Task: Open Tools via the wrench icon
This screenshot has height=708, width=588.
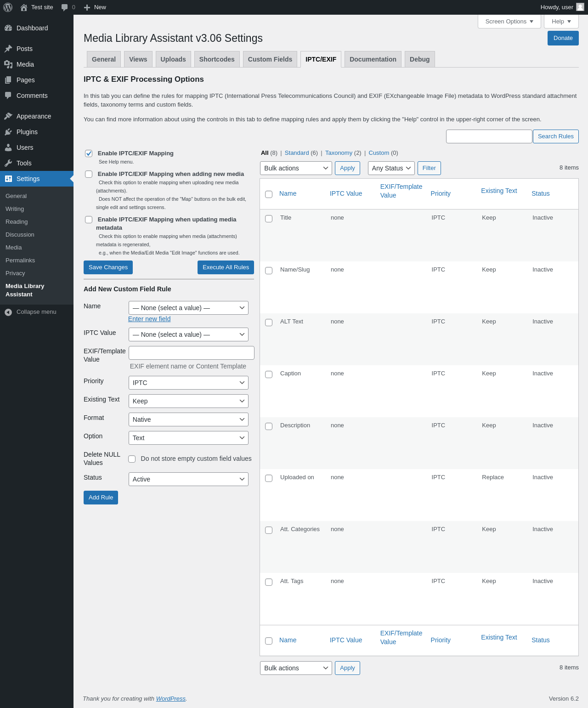Action: point(8,163)
